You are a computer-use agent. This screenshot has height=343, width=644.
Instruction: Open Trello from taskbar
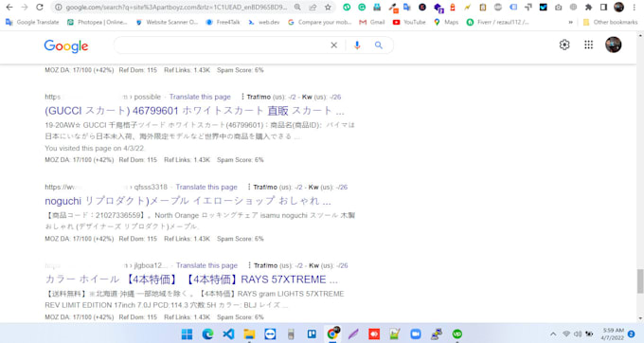(x=312, y=334)
